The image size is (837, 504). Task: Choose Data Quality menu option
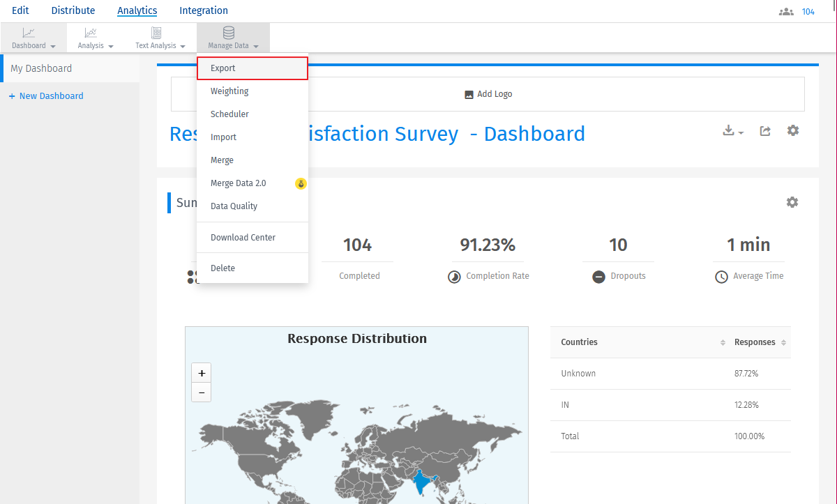click(x=234, y=206)
